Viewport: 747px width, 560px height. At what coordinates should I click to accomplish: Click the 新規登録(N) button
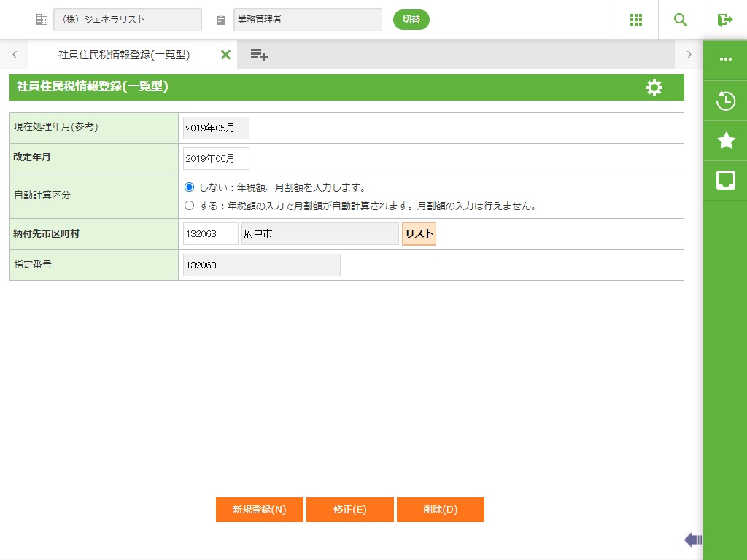point(259,510)
